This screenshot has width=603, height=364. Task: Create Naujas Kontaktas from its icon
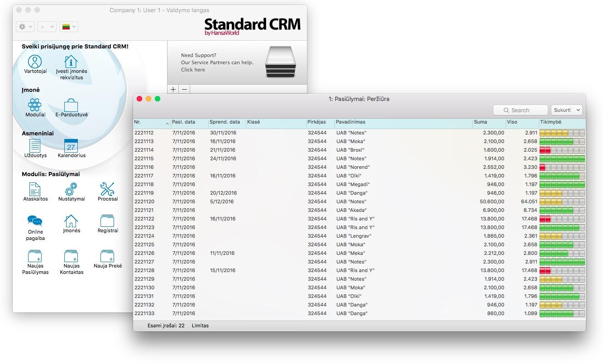tap(71, 256)
